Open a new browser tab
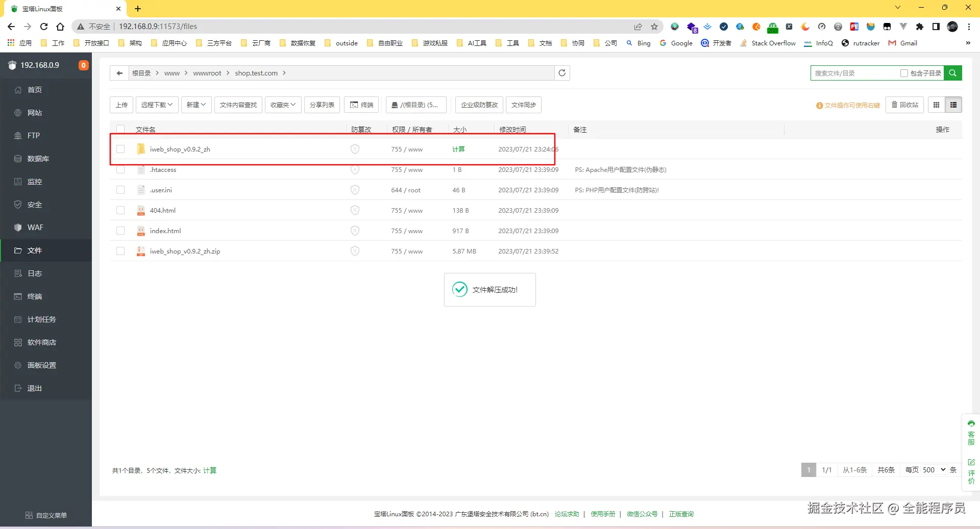This screenshot has height=529, width=980. 138,9
